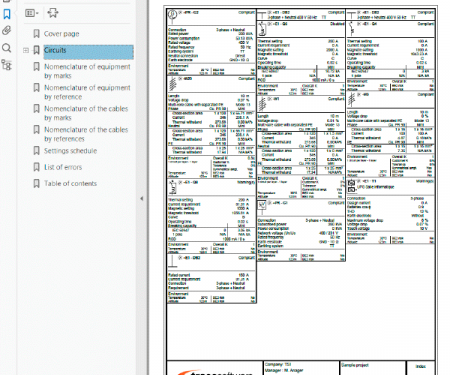Viewport: 450px width, 375px height.
Task: Open Nomenclature of equipment by reference
Action: click(x=87, y=92)
